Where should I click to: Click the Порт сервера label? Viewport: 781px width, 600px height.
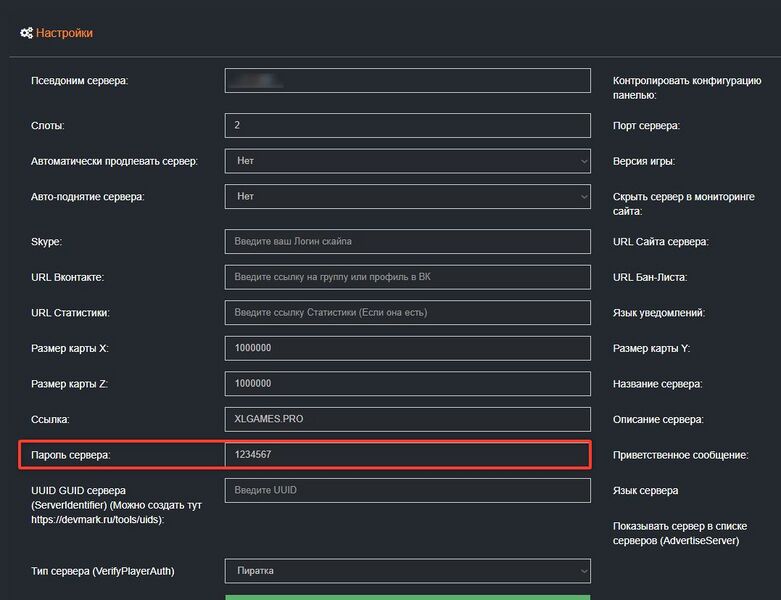646,126
